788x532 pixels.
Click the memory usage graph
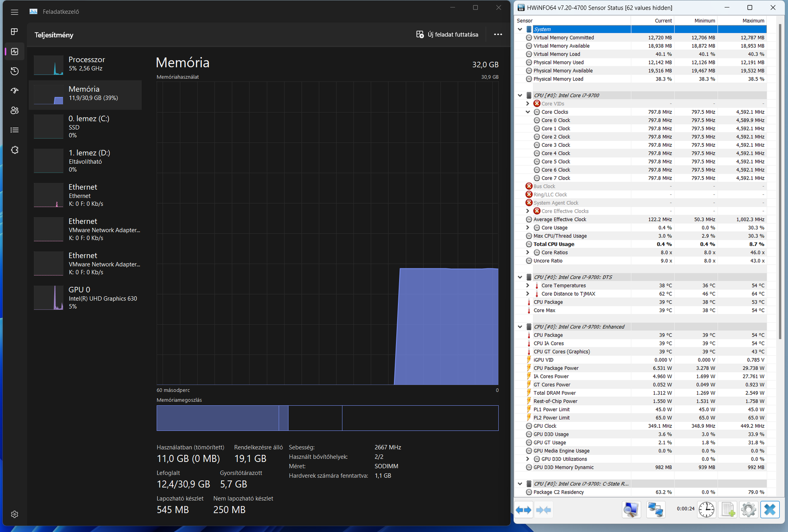click(327, 233)
